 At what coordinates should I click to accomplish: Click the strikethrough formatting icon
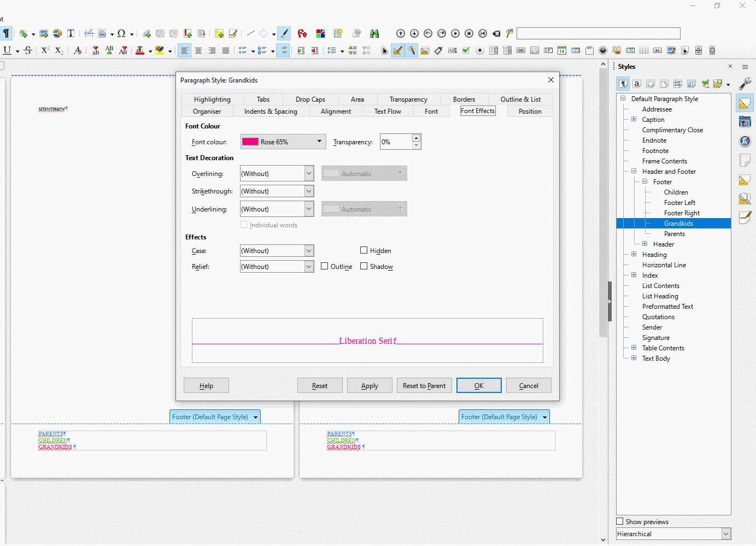click(x=28, y=50)
